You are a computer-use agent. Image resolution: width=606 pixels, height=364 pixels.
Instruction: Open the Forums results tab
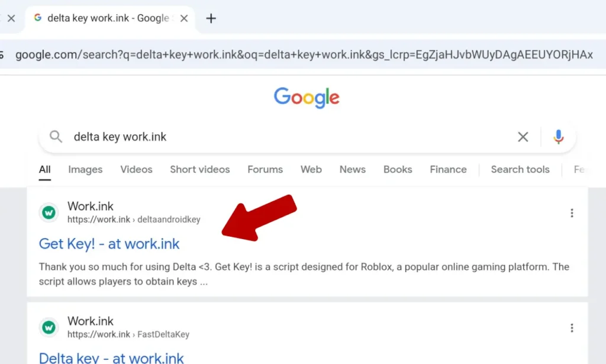[x=265, y=170]
